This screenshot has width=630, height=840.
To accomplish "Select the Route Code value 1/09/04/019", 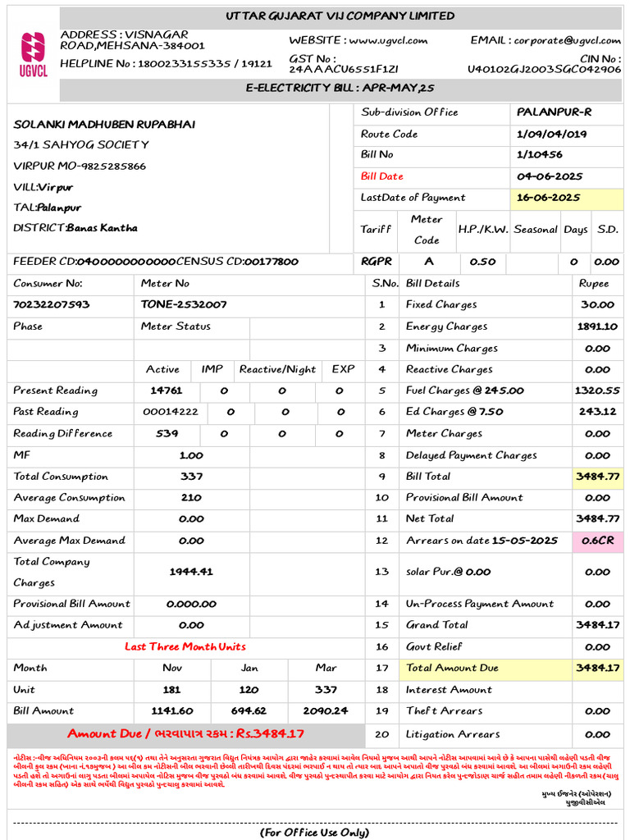I will [552, 134].
